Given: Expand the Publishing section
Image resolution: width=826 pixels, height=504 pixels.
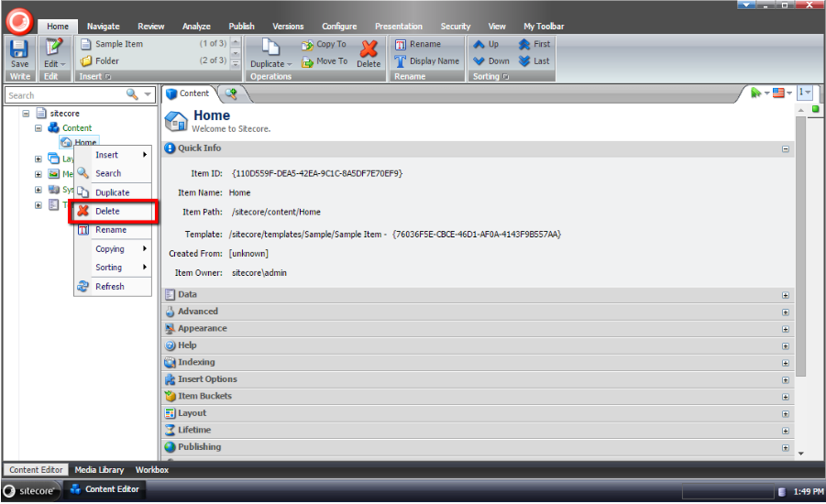Looking at the screenshot, I should point(786,448).
